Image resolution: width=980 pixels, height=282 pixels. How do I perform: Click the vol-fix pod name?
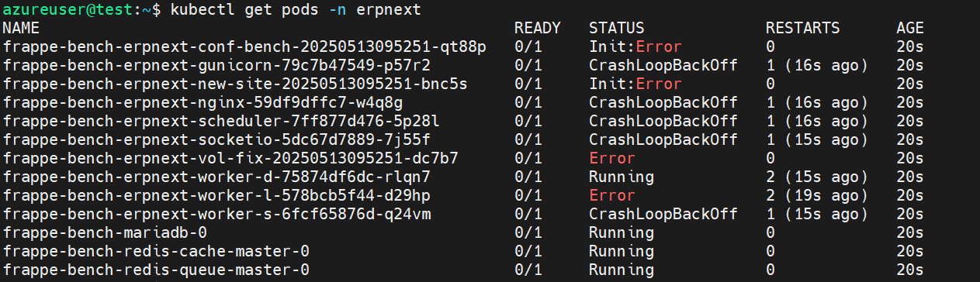230,158
